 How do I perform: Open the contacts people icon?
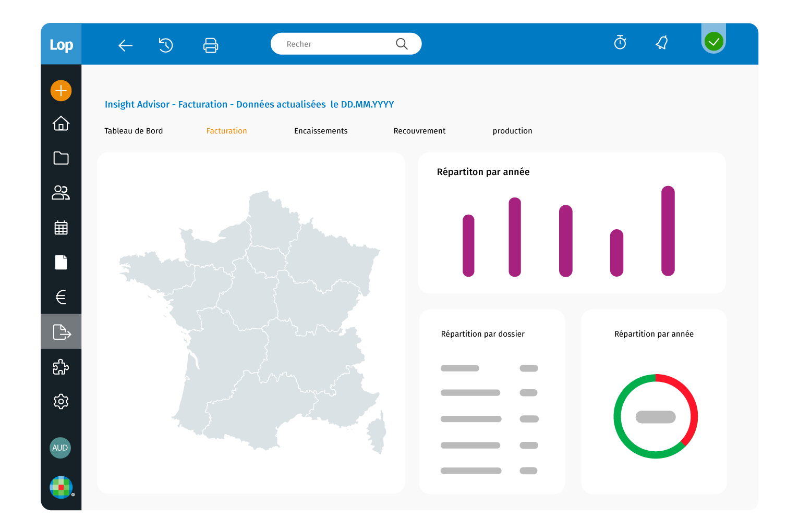pos(61,193)
